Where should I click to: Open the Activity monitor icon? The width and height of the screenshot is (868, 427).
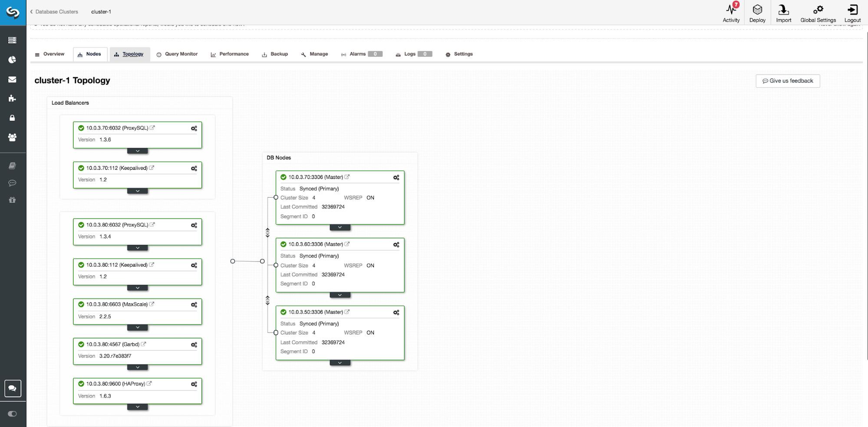(x=731, y=13)
